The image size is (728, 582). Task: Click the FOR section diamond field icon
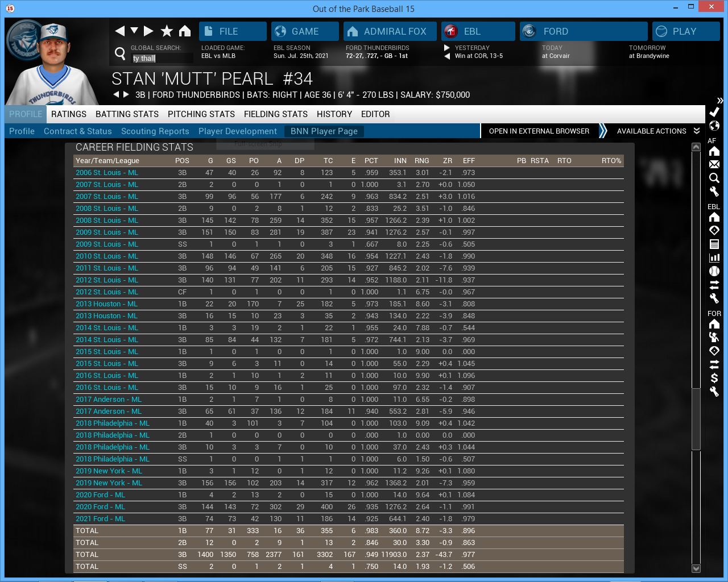(x=714, y=351)
